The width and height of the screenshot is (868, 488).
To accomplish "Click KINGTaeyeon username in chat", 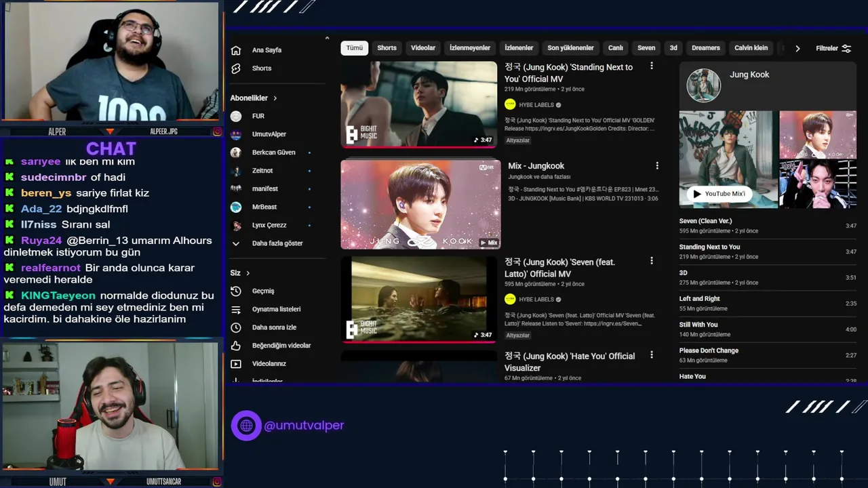I will click(58, 296).
